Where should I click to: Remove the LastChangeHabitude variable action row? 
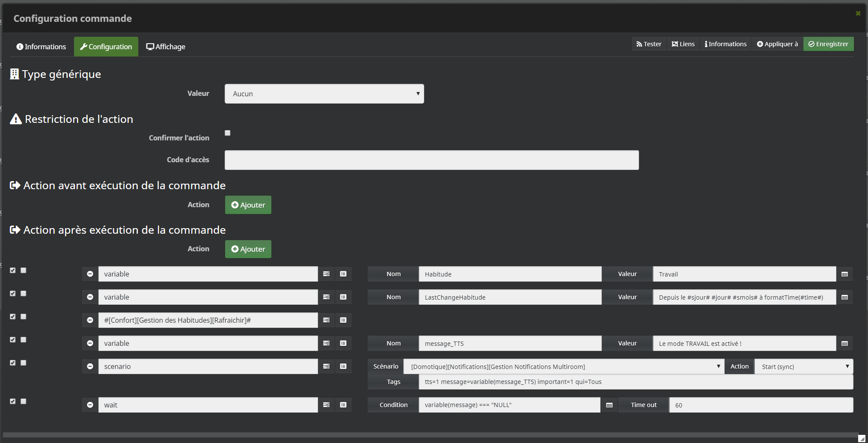(90, 297)
